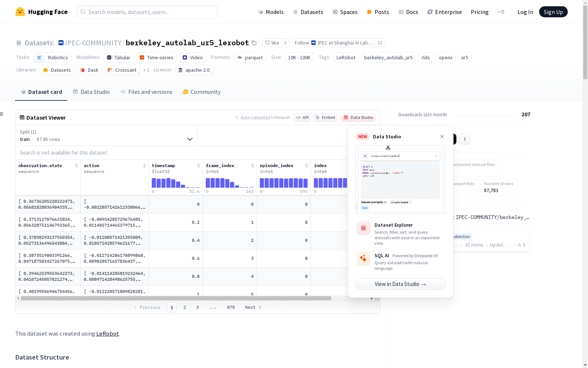Click the rlds tag
Screen dimensions: 588x368
tap(426, 57)
